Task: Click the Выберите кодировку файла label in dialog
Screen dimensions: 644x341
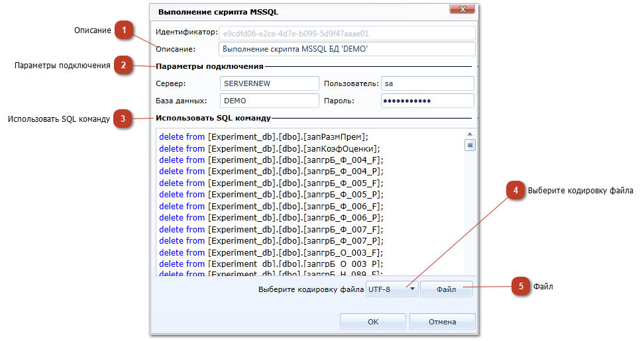Action: pos(311,290)
